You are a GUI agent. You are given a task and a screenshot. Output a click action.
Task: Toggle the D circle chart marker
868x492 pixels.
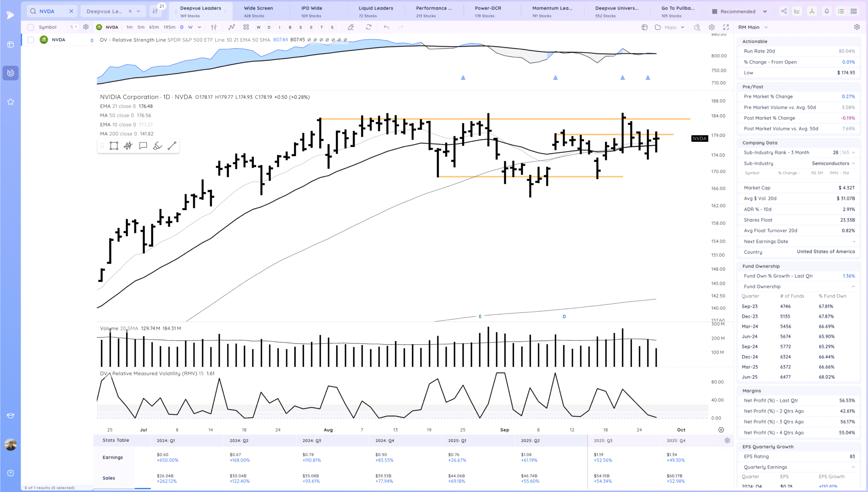[269, 27]
